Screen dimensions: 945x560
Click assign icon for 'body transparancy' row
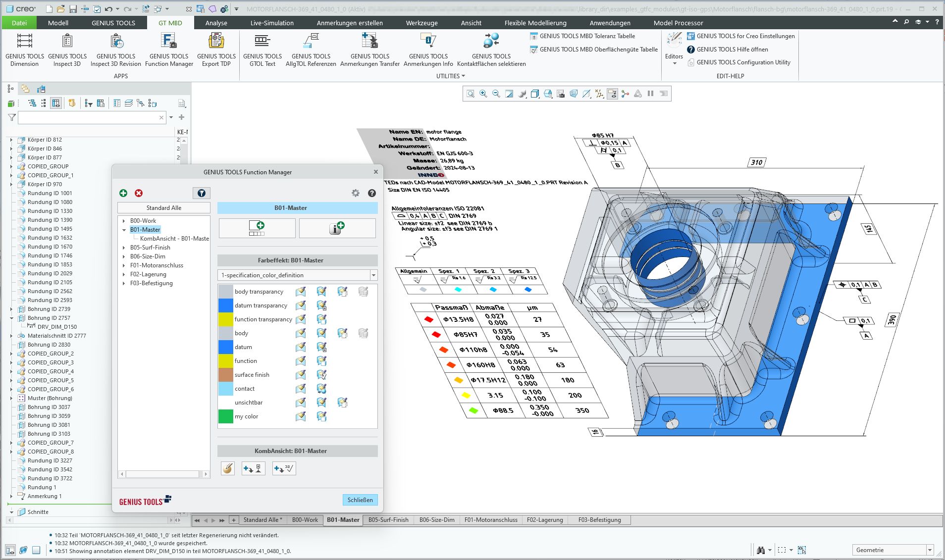(301, 292)
